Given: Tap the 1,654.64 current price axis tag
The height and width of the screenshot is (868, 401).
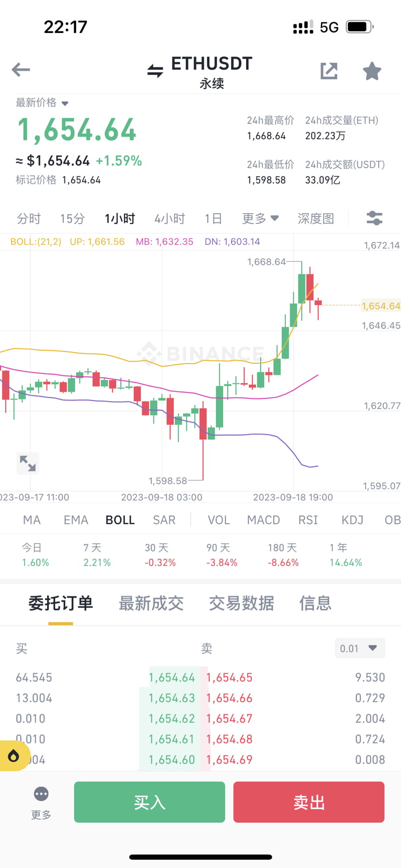Looking at the screenshot, I should coord(381,306).
